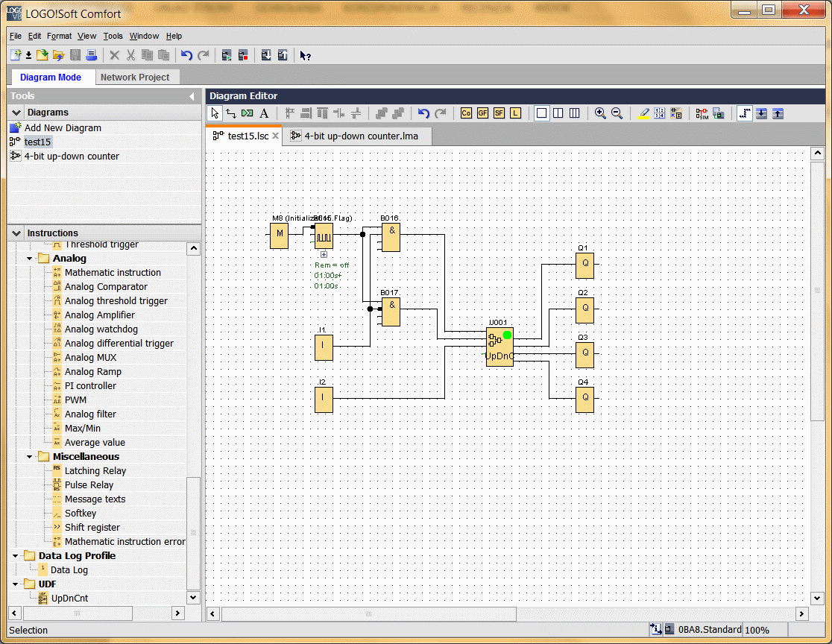Click the convert to LAD/FBD icon
Image resolution: width=832 pixels, height=644 pixels.
676,113
